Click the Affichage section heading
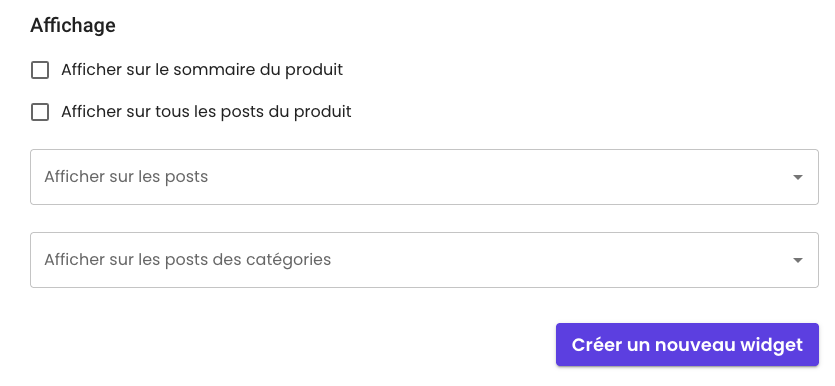This screenshot has height=386, width=835. click(x=73, y=25)
